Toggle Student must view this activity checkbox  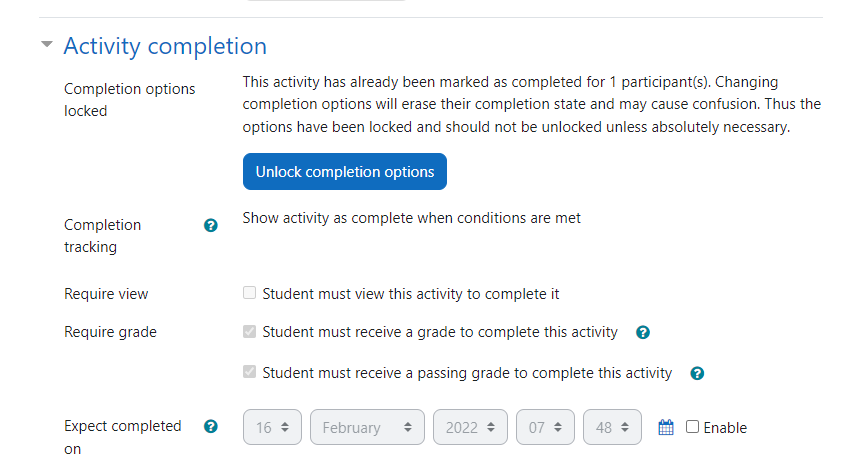(250, 293)
